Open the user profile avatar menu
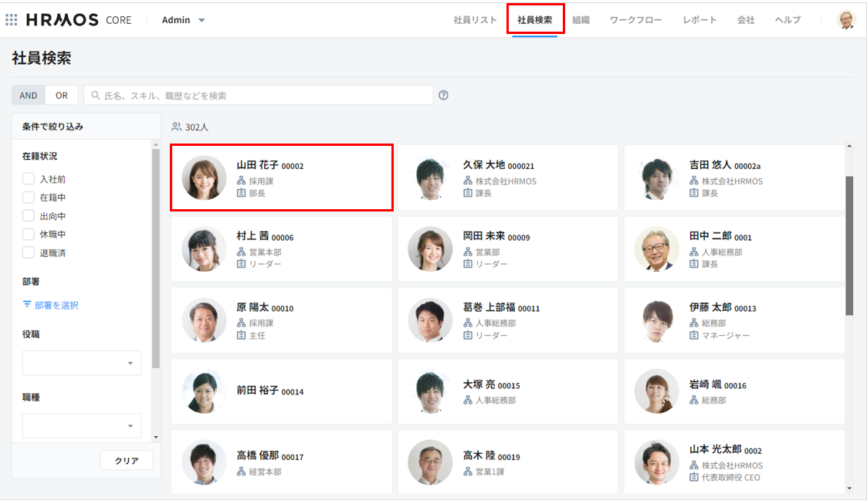The height and width of the screenshot is (504, 867). (846, 20)
